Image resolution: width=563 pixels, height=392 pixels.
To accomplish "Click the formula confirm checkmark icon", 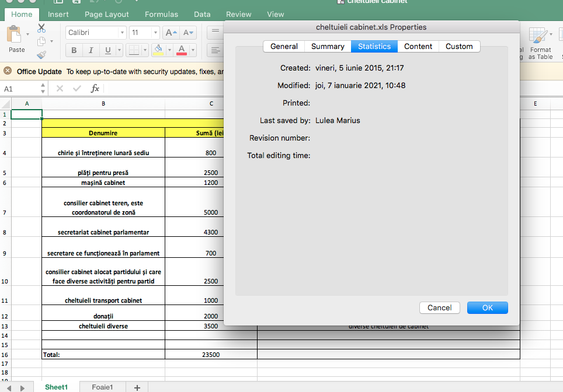I will 77,89.
